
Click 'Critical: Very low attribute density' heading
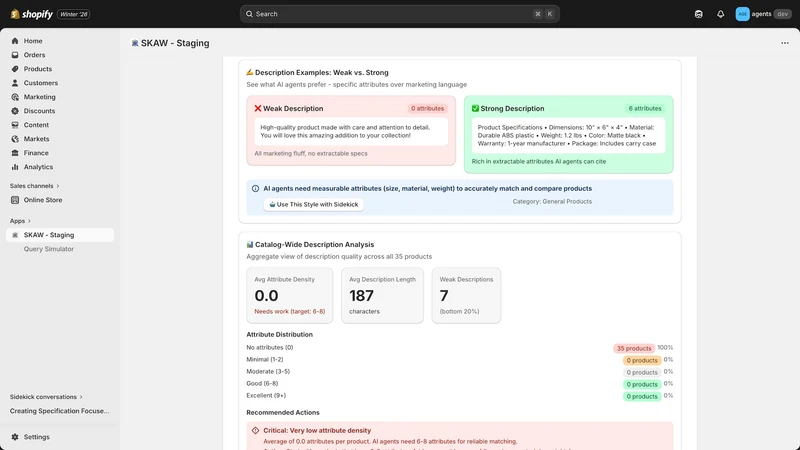pyautogui.click(x=317, y=431)
